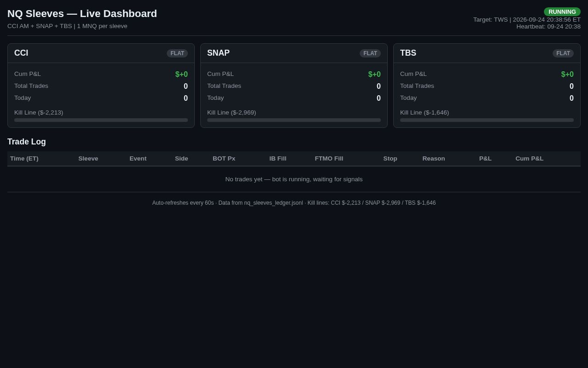Click the 'Kill Line ($-2,213)' label

click(39, 113)
